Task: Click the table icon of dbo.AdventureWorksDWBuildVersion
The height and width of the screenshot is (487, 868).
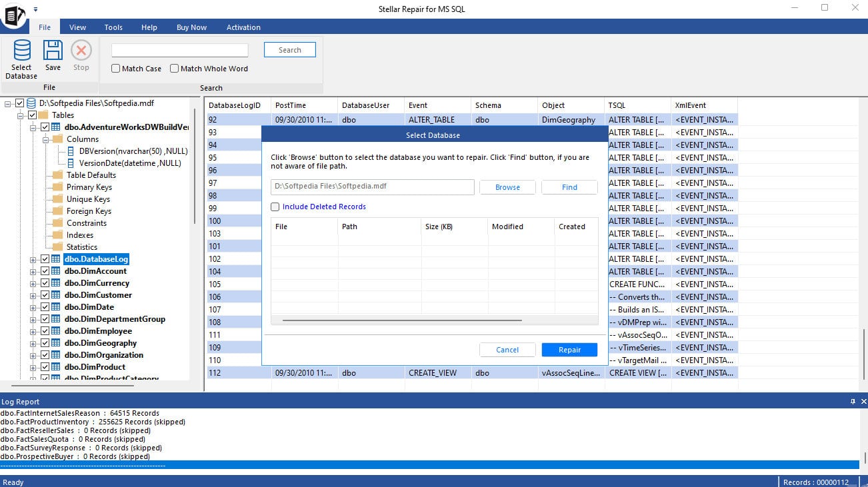Action: [x=56, y=127]
